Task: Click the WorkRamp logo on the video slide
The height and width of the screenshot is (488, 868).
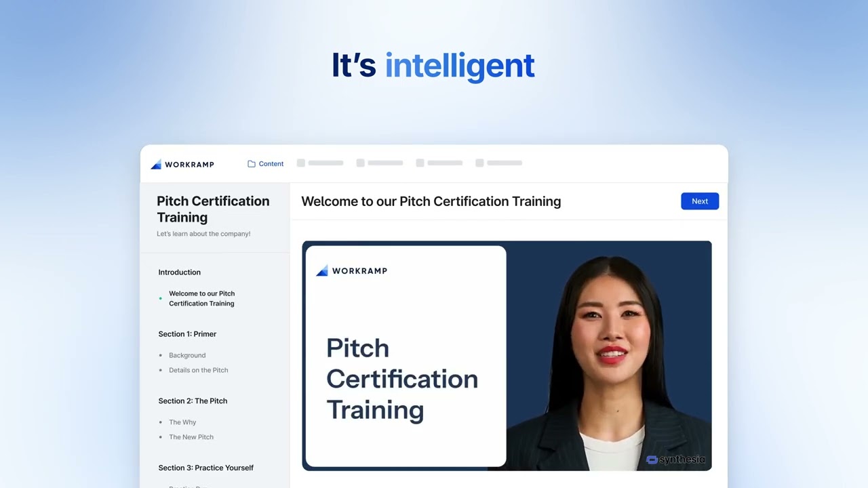Action: [351, 271]
